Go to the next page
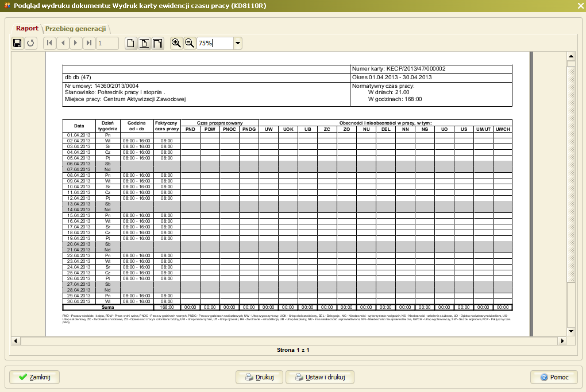 pyautogui.click(x=76, y=43)
